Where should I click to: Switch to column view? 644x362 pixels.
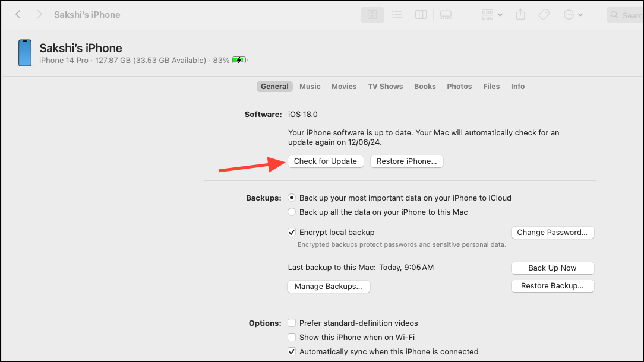tap(421, 15)
